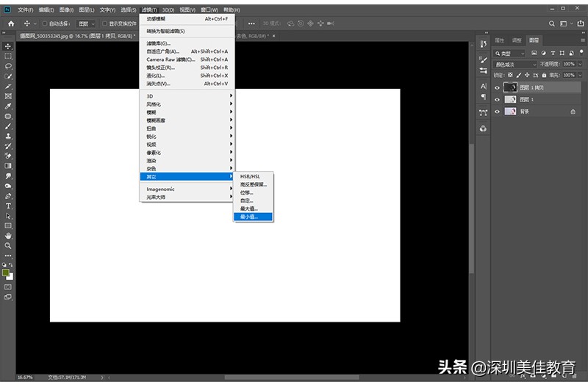Click the 窗口(W) menu
The image size is (588, 387).
tap(209, 10)
